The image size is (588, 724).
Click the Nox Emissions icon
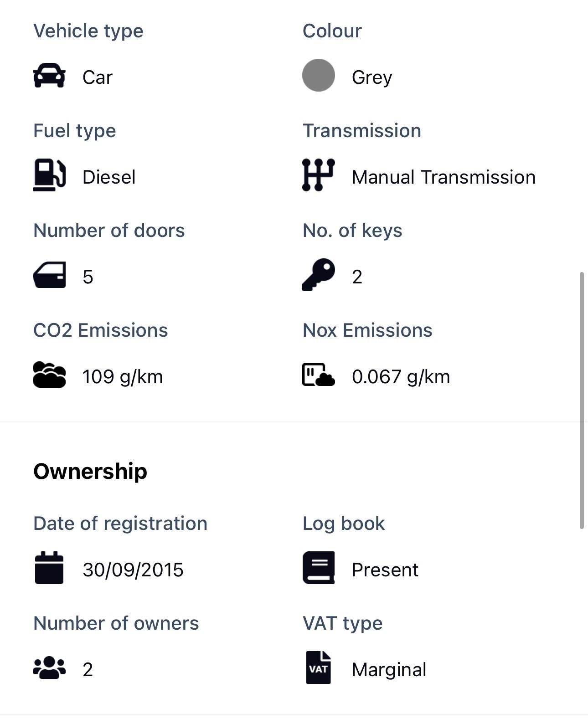point(318,375)
